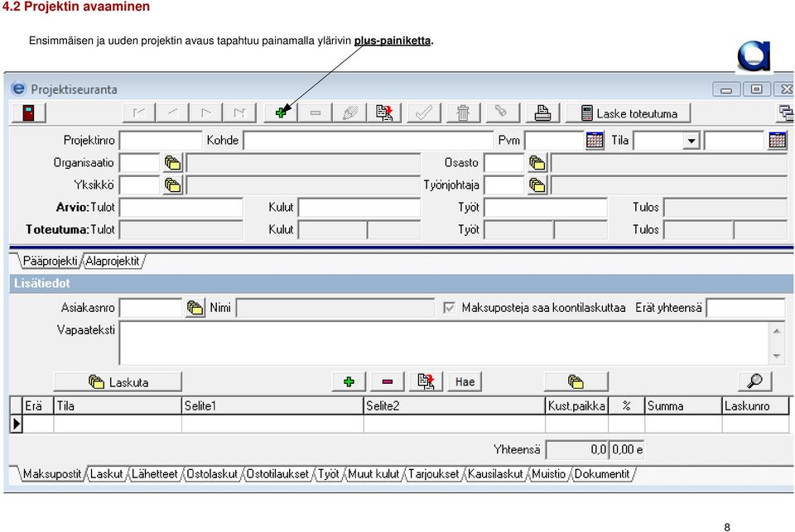795x532 pixels.
Task: Select the row marker in payment grid
Action: click(17, 424)
